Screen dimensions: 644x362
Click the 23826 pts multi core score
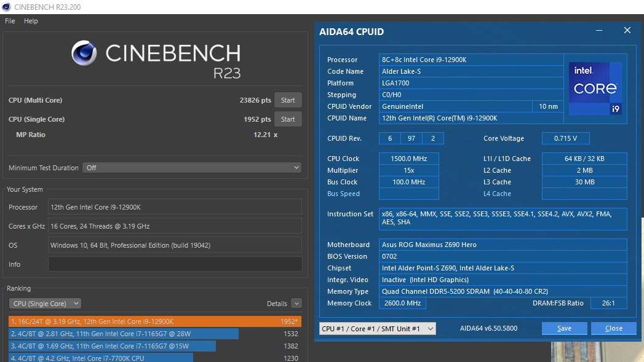coord(255,100)
